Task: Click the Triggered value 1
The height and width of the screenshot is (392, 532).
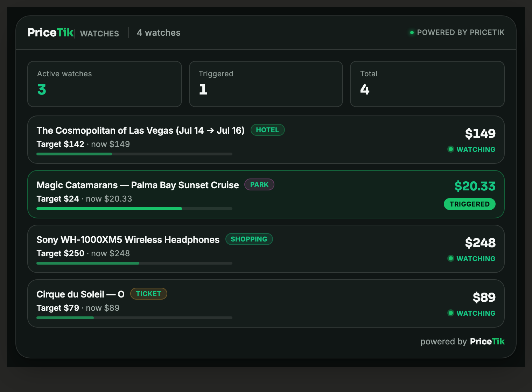Action: (203, 90)
